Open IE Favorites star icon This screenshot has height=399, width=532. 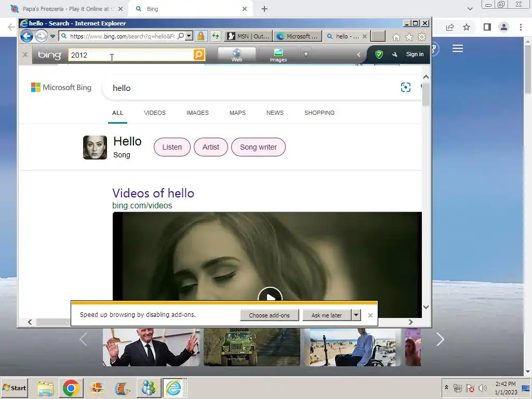coord(409,37)
